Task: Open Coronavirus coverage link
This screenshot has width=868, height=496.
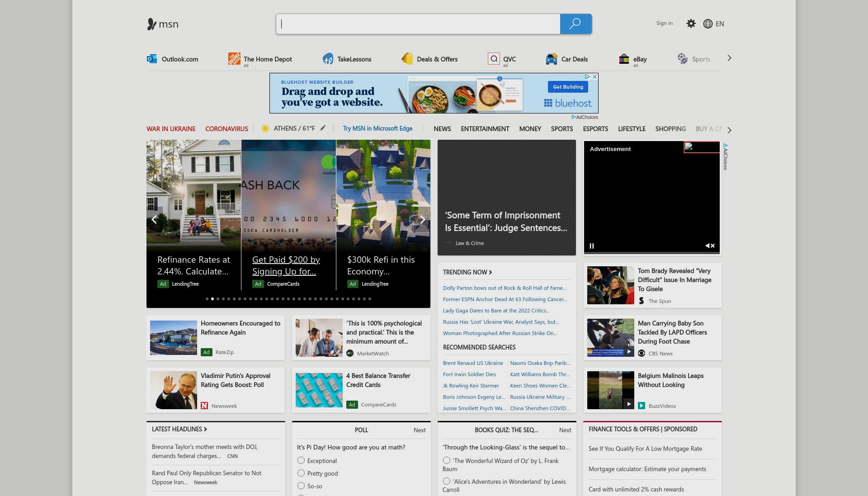Action: 226,129
